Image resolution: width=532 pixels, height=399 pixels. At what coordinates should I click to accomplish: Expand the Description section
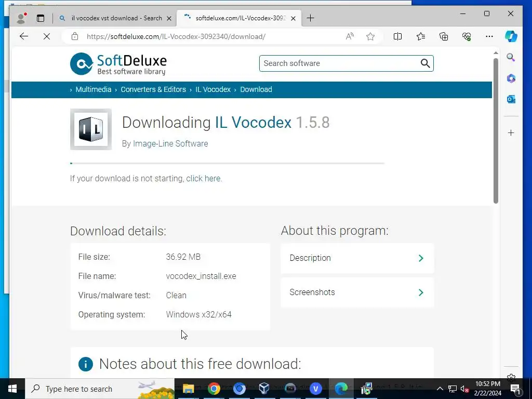point(357,258)
